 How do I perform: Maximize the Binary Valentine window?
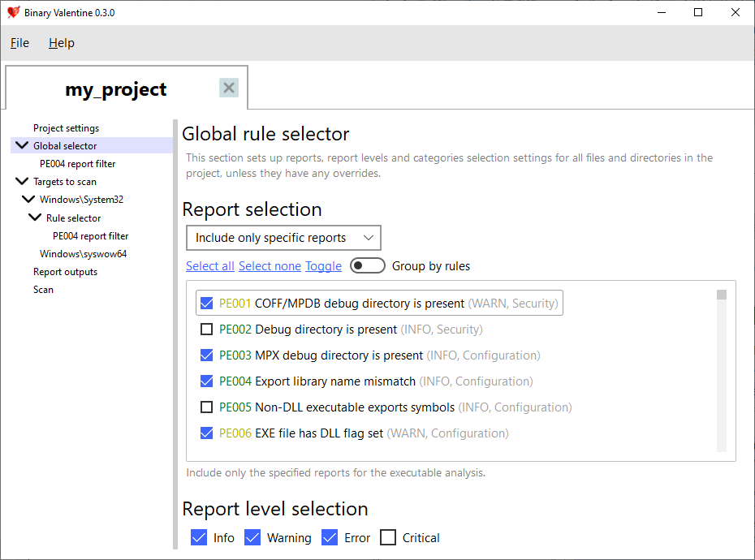[698, 12]
